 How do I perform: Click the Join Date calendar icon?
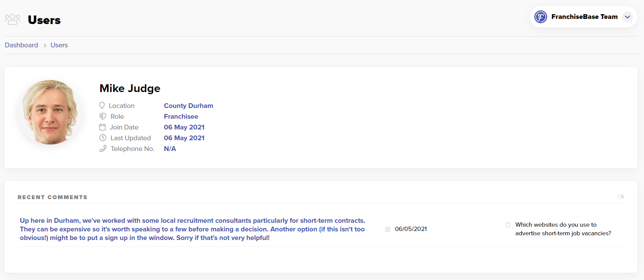(102, 127)
